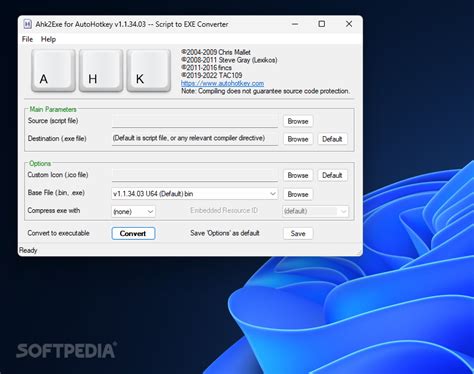The height and width of the screenshot is (374, 474).
Task: Click the K key image
Action: tap(149, 70)
